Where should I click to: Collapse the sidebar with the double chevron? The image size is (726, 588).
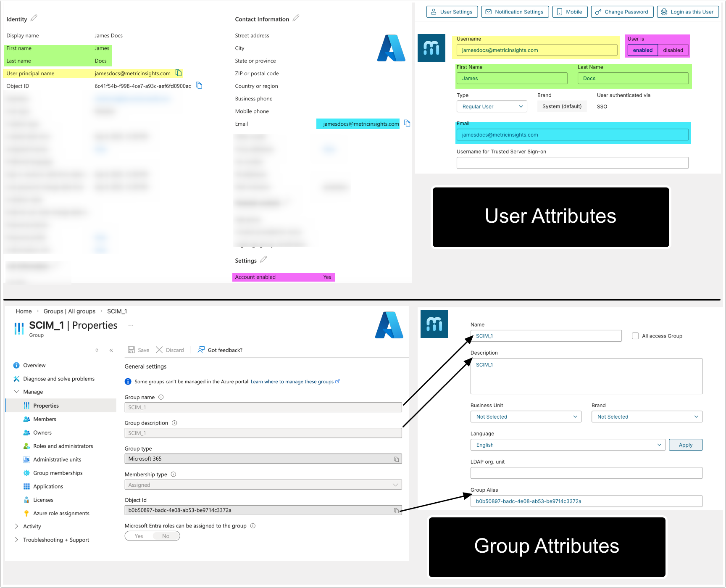coord(111,350)
